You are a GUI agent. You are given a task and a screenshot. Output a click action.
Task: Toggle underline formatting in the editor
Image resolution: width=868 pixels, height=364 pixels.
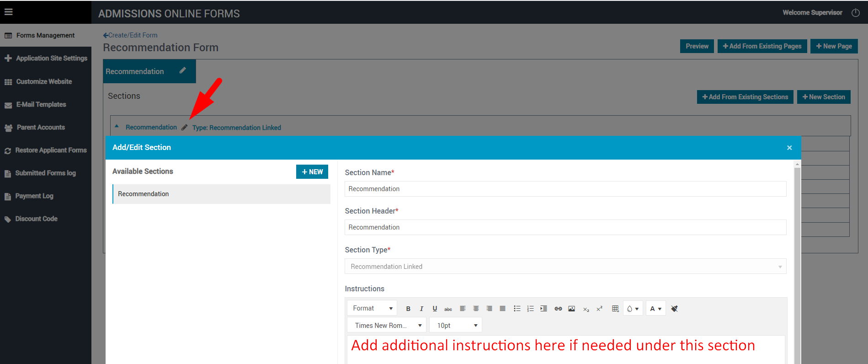[435, 309]
